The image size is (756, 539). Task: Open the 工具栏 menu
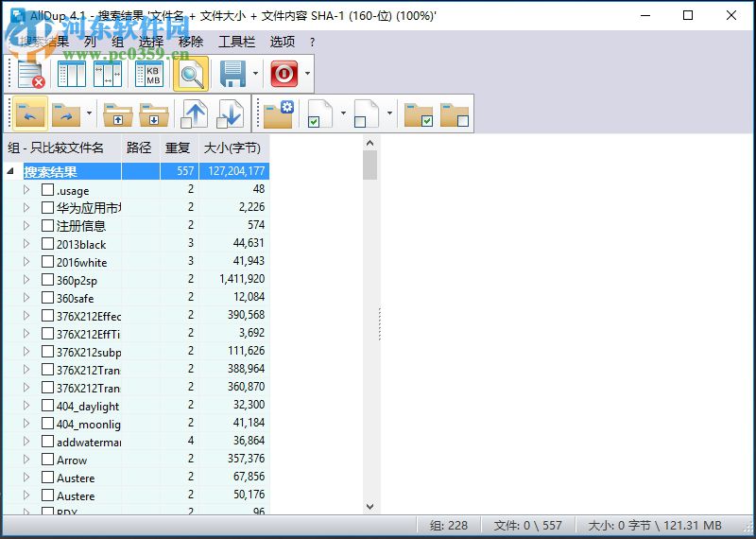click(x=236, y=42)
